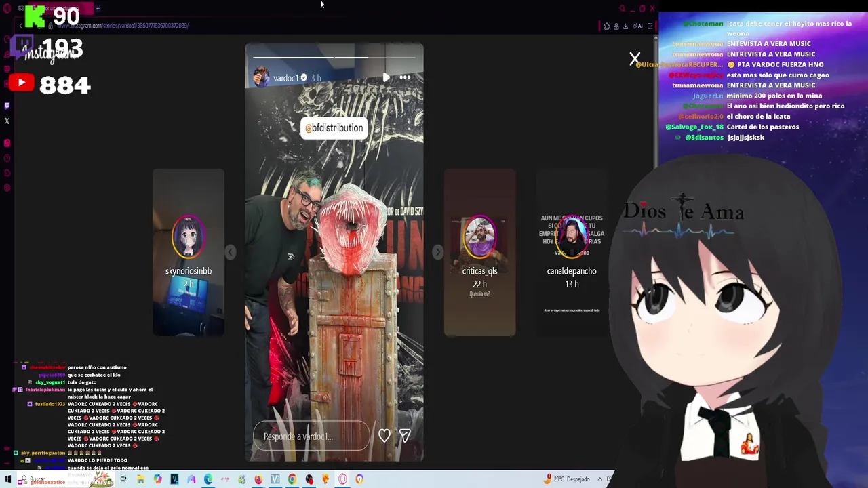Open vardoc1's profile avatar in story header
This screenshot has height=488, width=868.
pyautogui.click(x=261, y=78)
